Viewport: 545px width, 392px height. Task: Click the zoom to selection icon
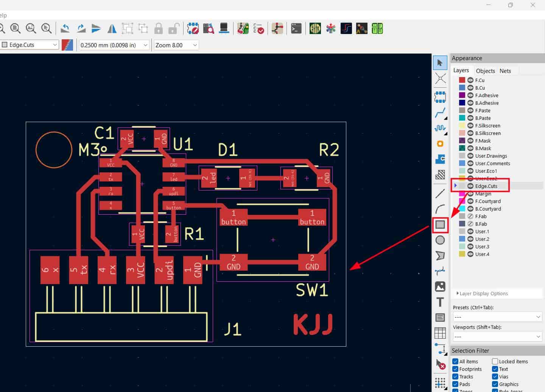click(x=46, y=29)
